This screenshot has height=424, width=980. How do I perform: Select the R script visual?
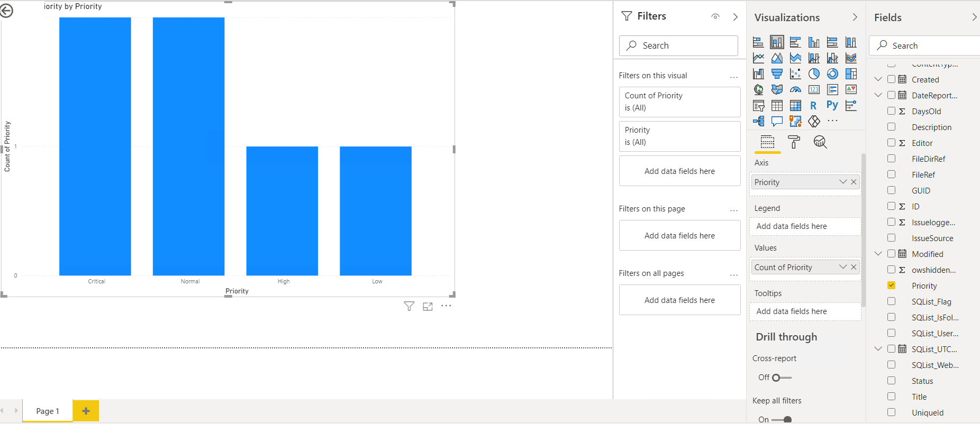(x=813, y=105)
